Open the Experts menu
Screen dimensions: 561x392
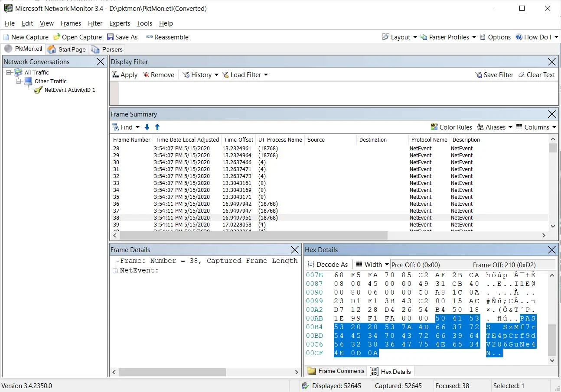point(120,23)
